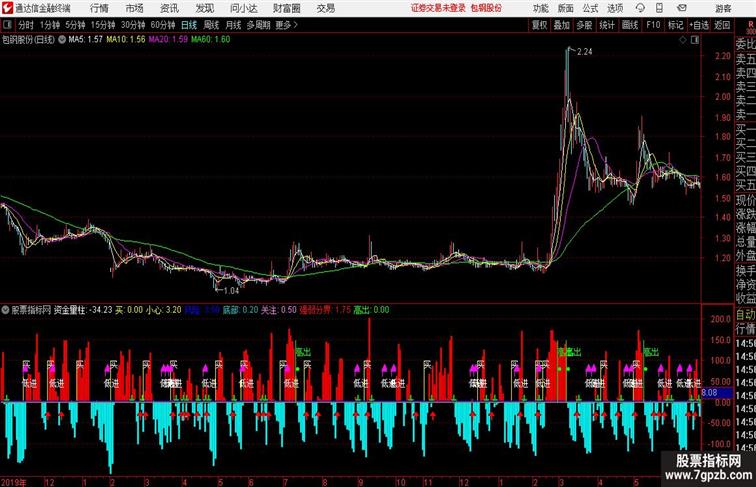756x487 pixels.
Task: Select the 月线 monthly tab
Action: [233, 25]
